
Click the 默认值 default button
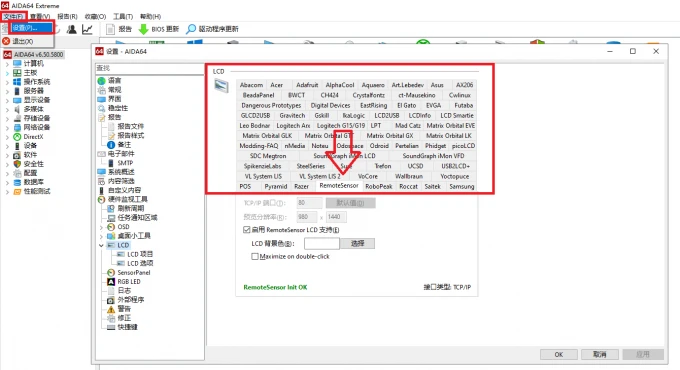tap(350, 203)
